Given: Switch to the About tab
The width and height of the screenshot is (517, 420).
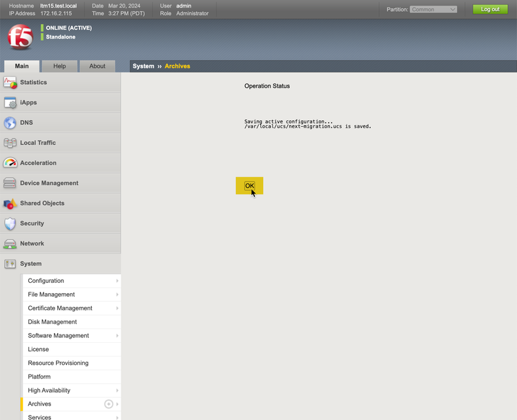Looking at the screenshot, I should 97,66.
